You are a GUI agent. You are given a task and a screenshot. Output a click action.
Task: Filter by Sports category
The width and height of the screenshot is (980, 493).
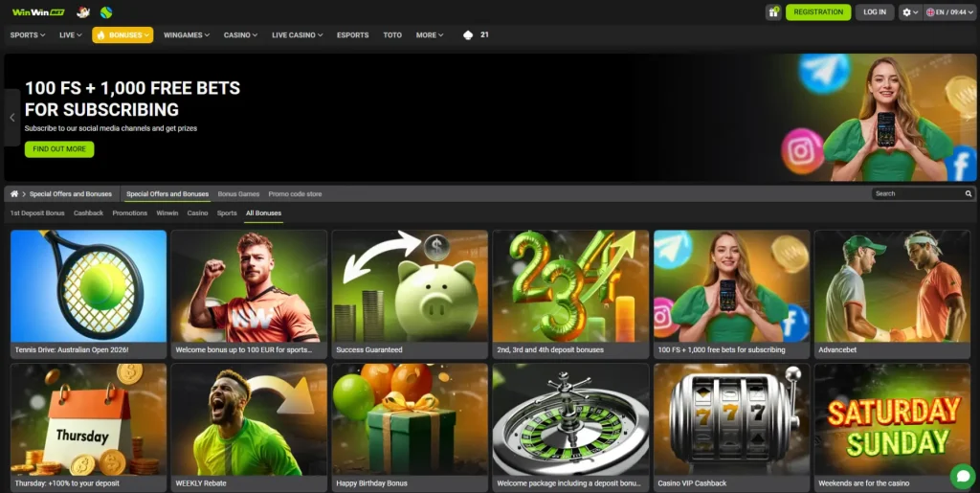tap(227, 213)
